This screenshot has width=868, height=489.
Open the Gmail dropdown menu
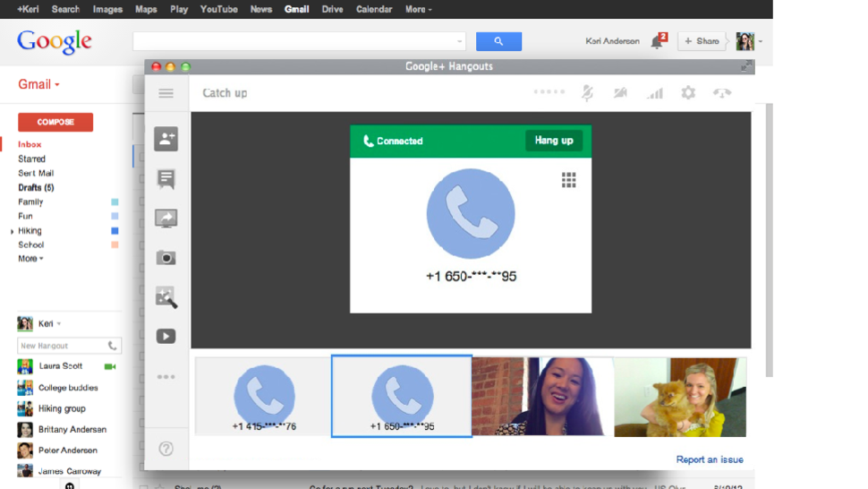click(x=38, y=84)
